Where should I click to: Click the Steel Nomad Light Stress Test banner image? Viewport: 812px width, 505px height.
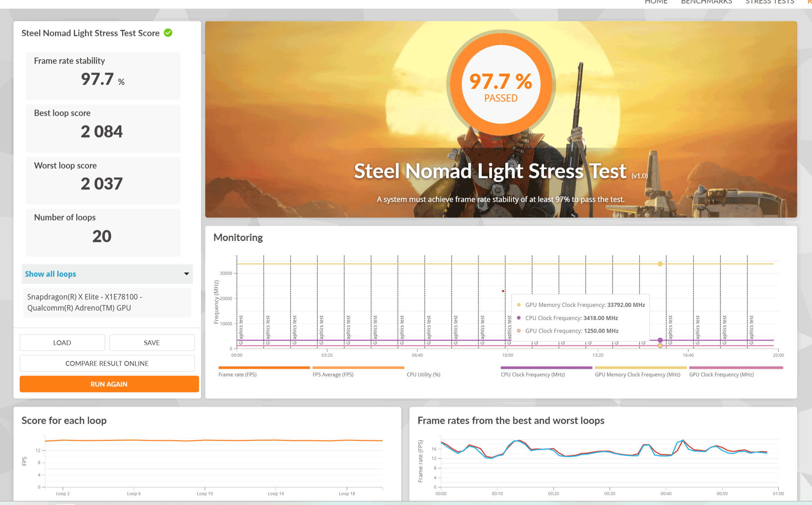click(501, 119)
